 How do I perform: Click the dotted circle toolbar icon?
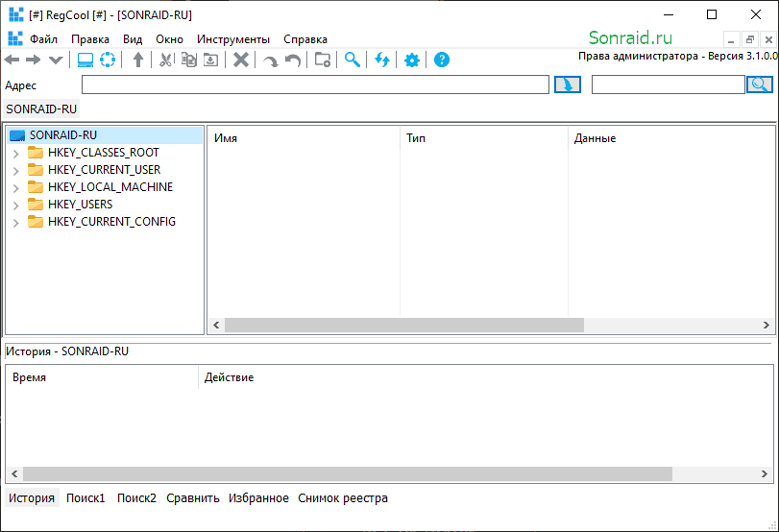(x=108, y=60)
